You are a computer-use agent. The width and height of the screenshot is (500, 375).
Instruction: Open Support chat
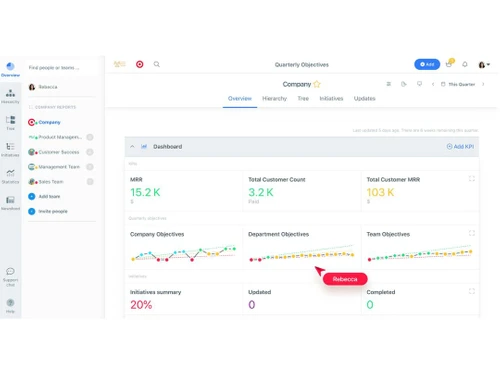click(10, 277)
